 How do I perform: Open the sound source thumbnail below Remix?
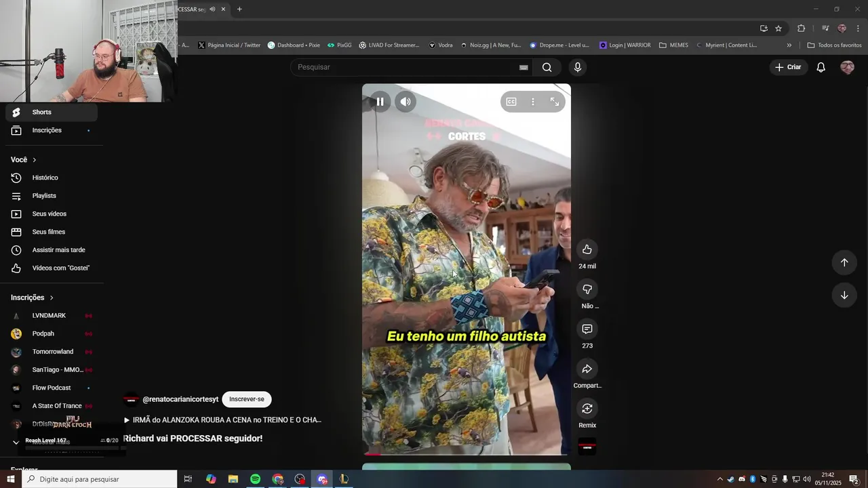tap(587, 447)
